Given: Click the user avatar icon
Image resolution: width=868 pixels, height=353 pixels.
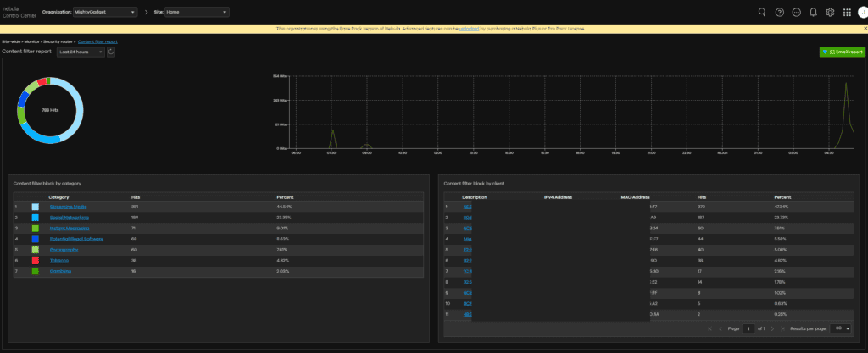Looking at the screenshot, I should pos(862,12).
